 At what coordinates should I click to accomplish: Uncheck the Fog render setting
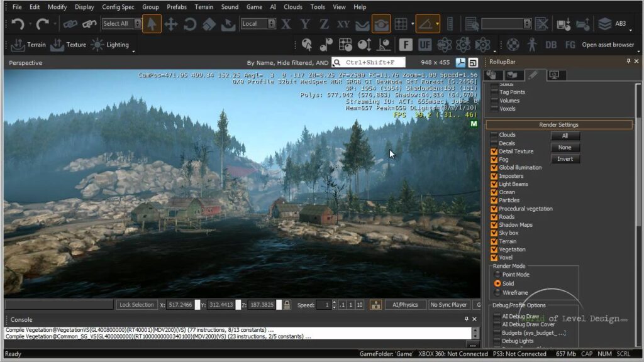[494, 160]
